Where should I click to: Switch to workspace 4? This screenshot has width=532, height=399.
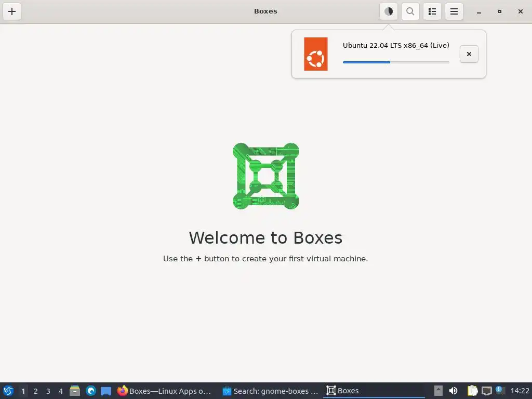61,391
